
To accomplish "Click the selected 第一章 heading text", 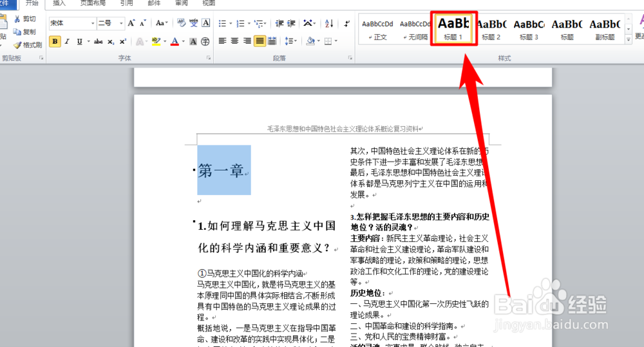I will [x=220, y=170].
